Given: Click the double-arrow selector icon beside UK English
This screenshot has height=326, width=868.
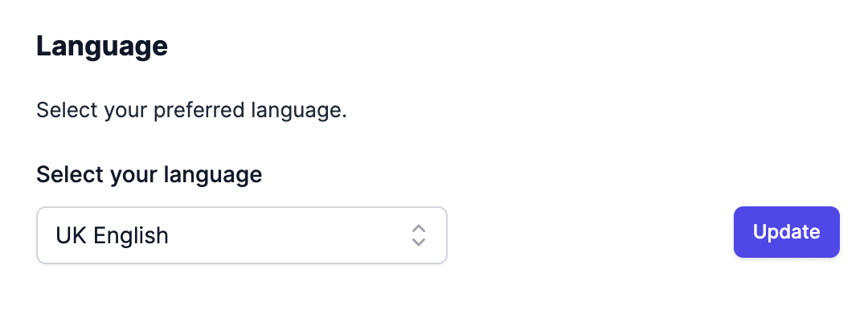Looking at the screenshot, I should [418, 235].
